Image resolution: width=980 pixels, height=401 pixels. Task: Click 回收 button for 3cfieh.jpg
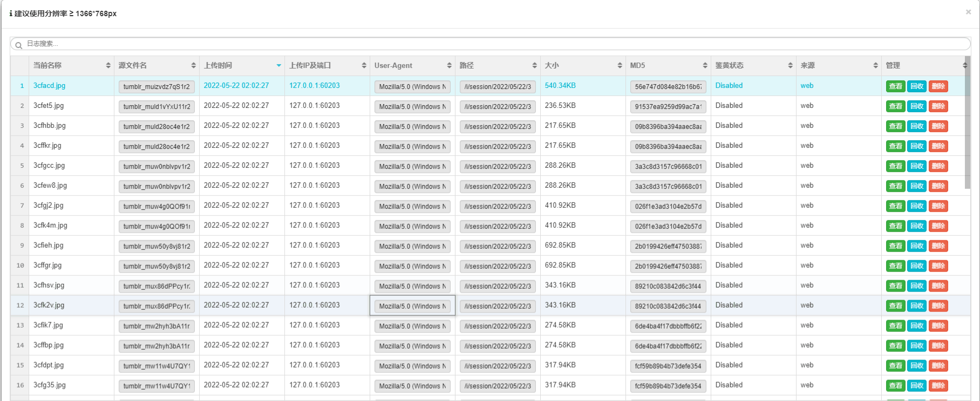916,246
